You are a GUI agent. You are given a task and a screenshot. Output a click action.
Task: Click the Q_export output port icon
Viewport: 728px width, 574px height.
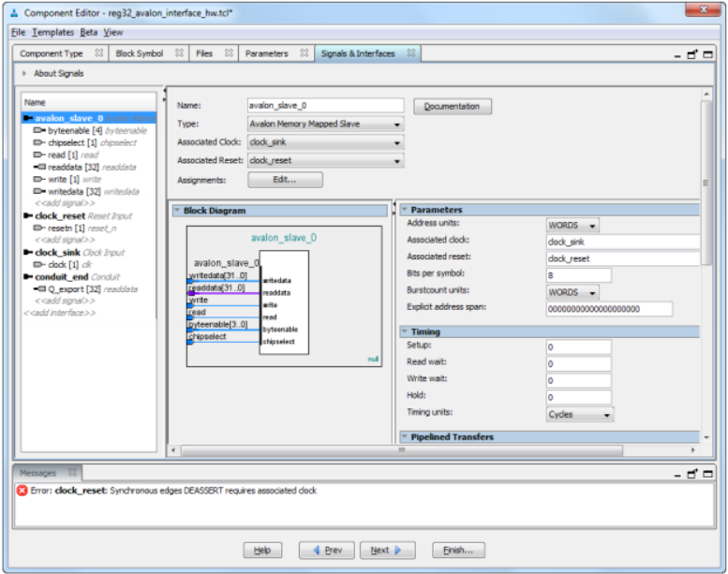[39, 289]
